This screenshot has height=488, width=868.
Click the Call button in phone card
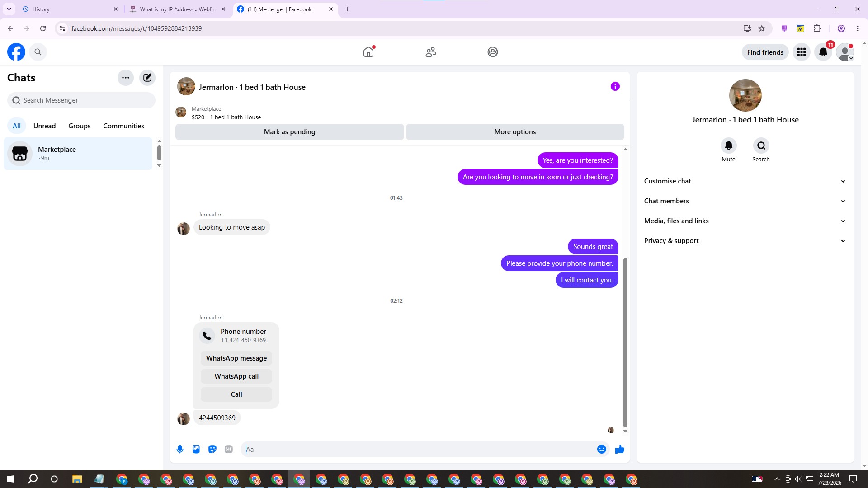(x=236, y=394)
